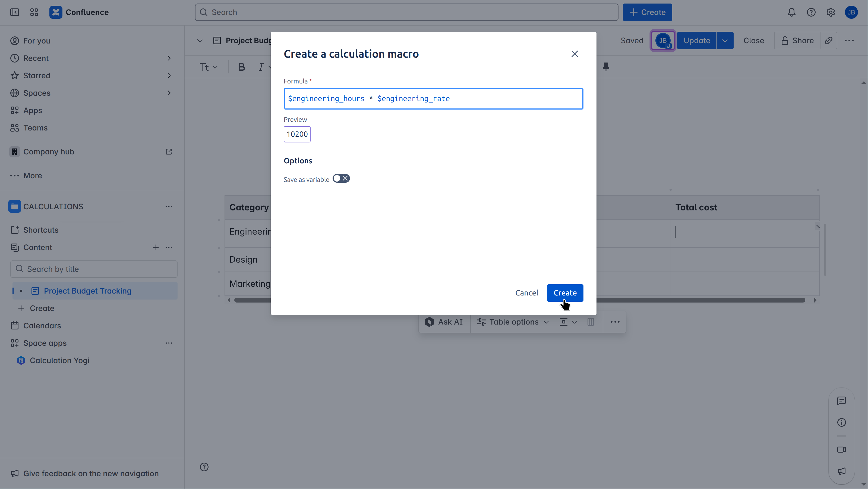
Task: Toggle the Save as variable switch
Action: click(x=341, y=178)
